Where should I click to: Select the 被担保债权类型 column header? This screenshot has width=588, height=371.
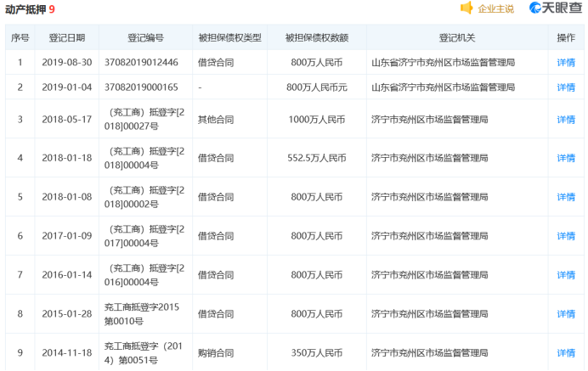pos(229,38)
